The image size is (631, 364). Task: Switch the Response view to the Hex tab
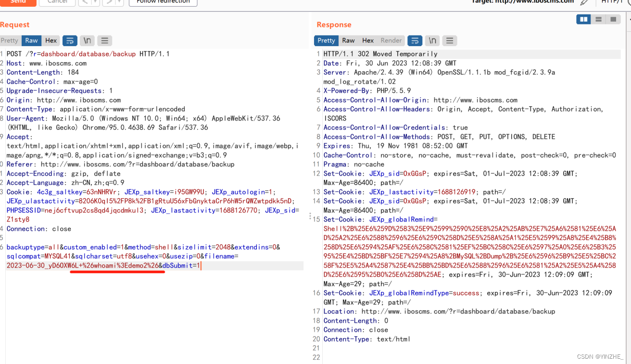(368, 40)
